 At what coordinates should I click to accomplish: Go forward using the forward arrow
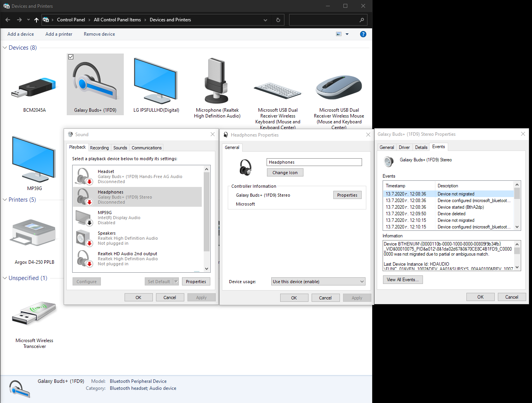tap(19, 20)
